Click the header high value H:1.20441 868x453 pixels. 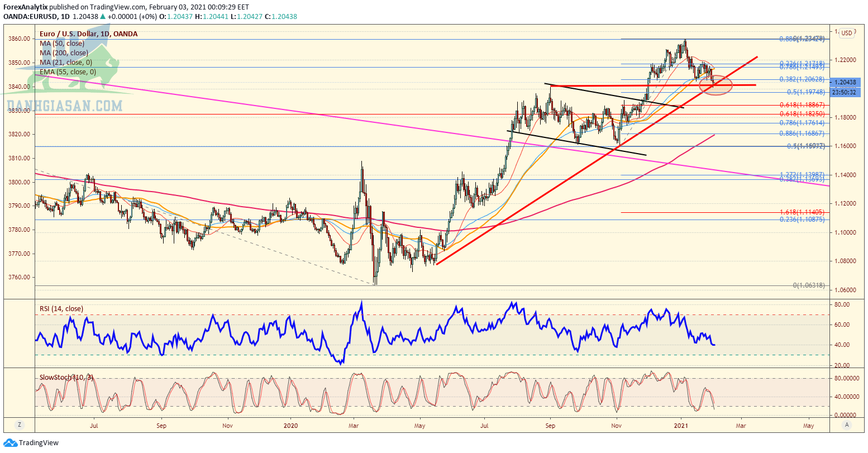[x=212, y=17]
